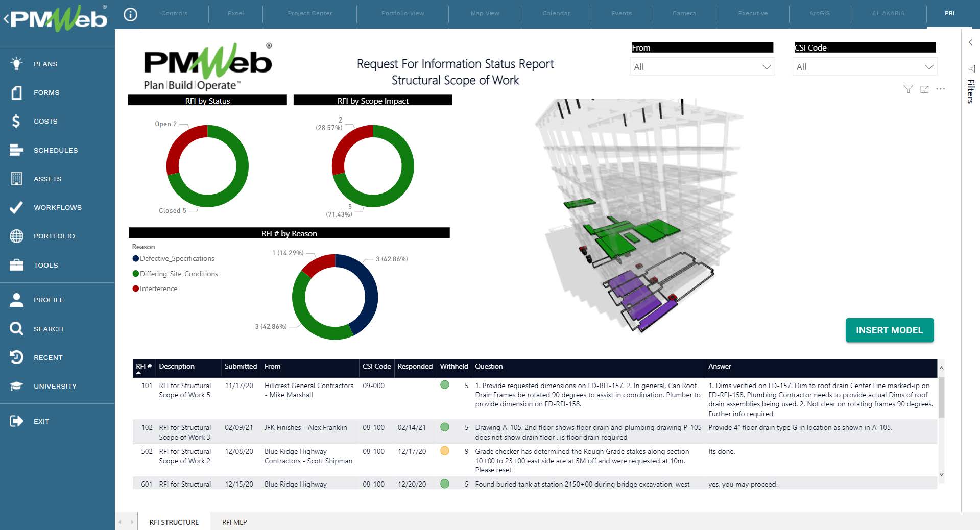Click the filter funnel icon above model
The width and height of the screenshot is (980, 530).
tap(908, 89)
